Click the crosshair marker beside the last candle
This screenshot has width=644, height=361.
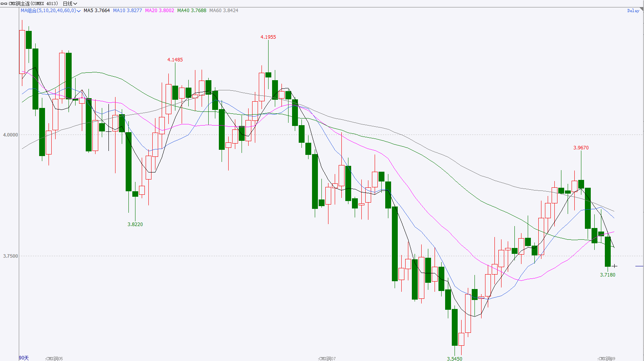pos(615,266)
